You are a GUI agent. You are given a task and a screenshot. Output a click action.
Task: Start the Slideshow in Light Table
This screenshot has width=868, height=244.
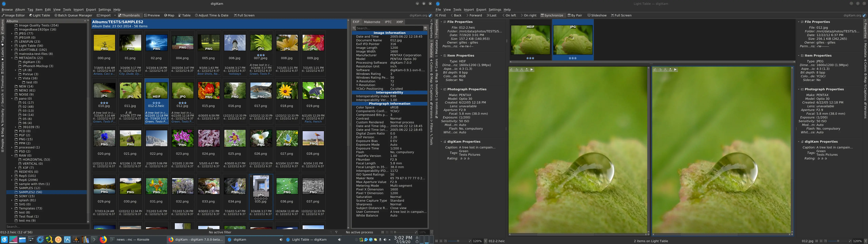[597, 15]
